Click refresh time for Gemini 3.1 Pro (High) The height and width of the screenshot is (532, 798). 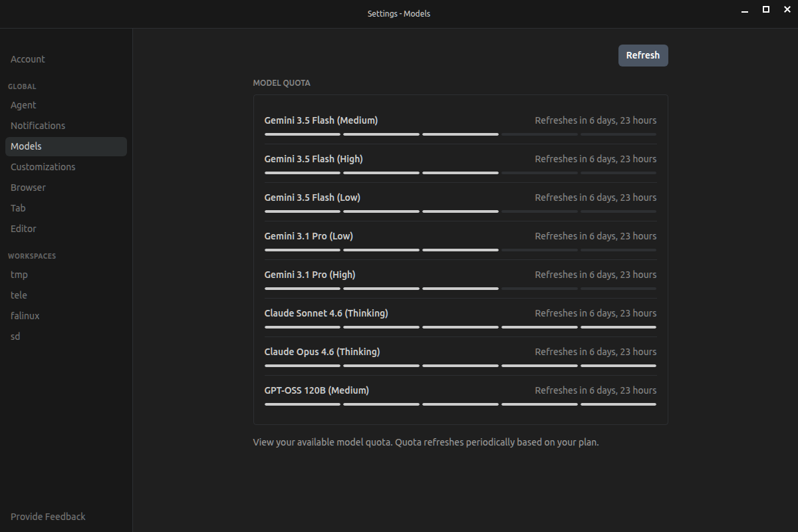596,275
